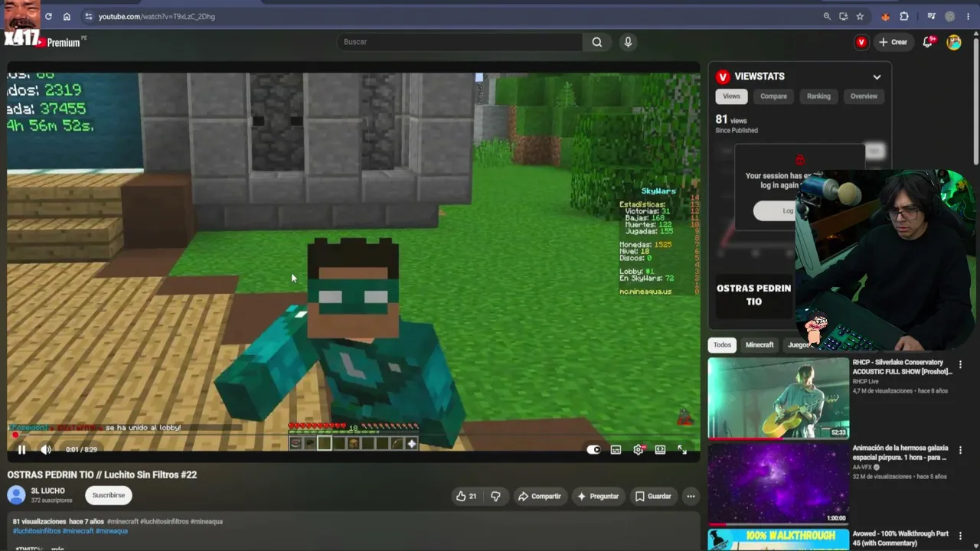Open the MetaMask fox extension

click(886, 16)
